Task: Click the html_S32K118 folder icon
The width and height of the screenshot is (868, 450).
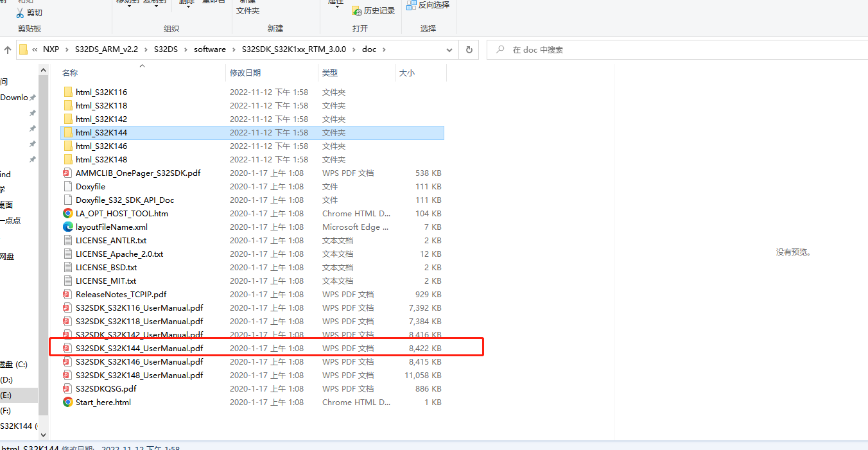Action: (68, 105)
